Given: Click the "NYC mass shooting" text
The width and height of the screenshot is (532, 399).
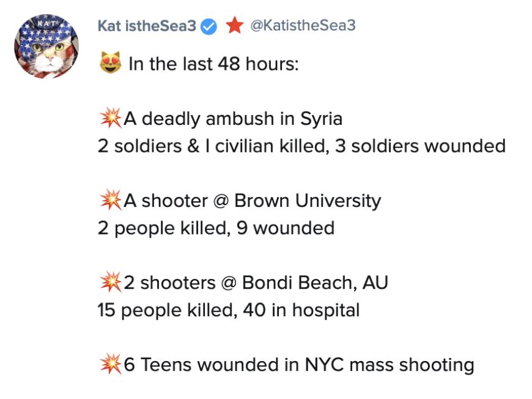Looking at the screenshot, I should (390, 365).
